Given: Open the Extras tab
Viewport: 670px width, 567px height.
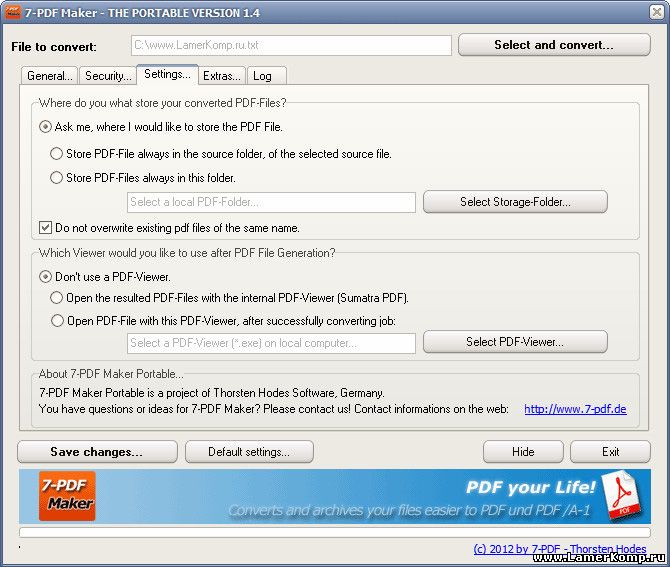Looking at the screenshot, I should [221, 76].
